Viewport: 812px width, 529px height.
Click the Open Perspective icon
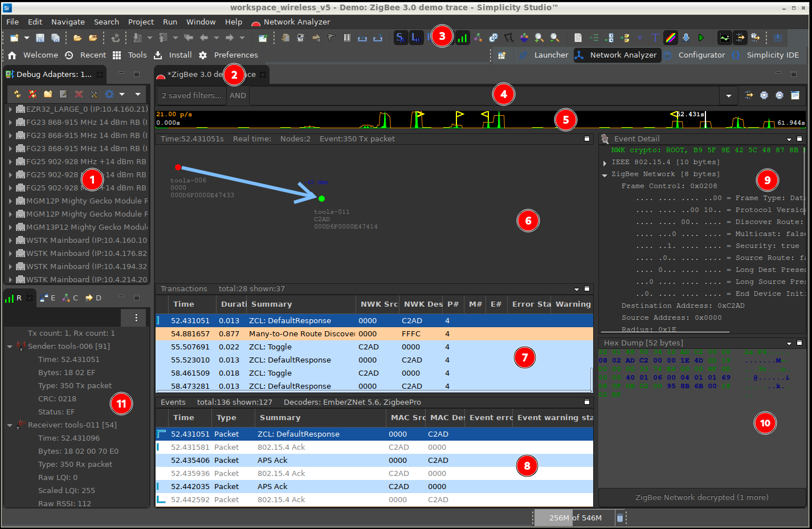pos(502,55)
